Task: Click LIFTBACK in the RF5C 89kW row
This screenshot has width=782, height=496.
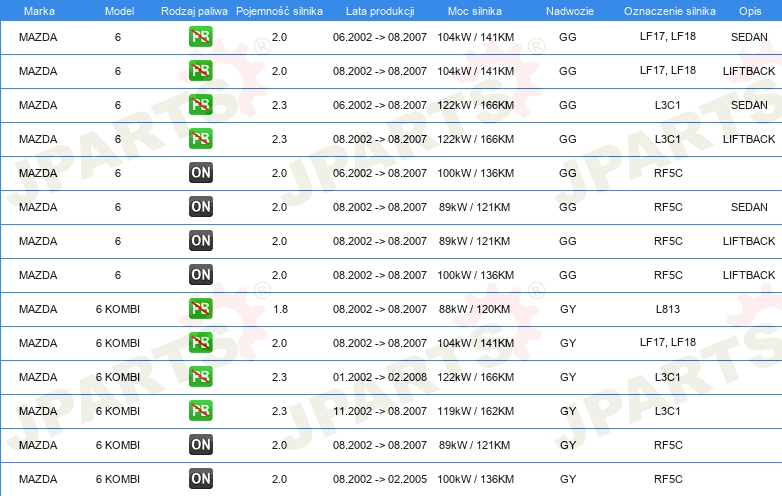Action: [749, 241]
